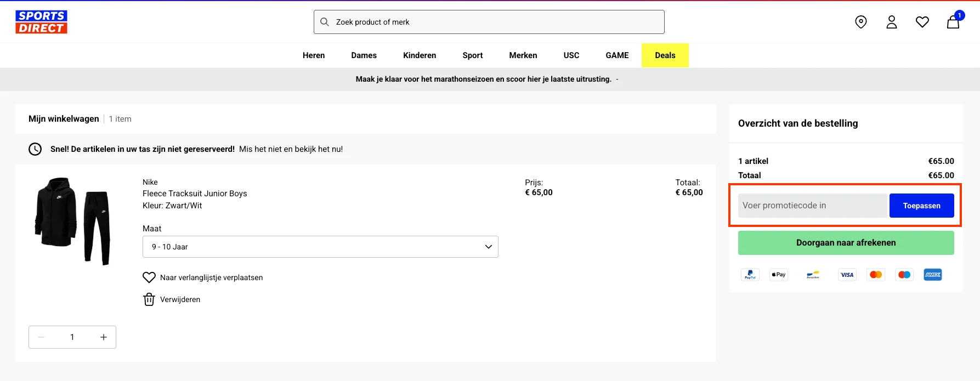Click the Mastercard payment icon
The image size is (980, 381).
876,275
